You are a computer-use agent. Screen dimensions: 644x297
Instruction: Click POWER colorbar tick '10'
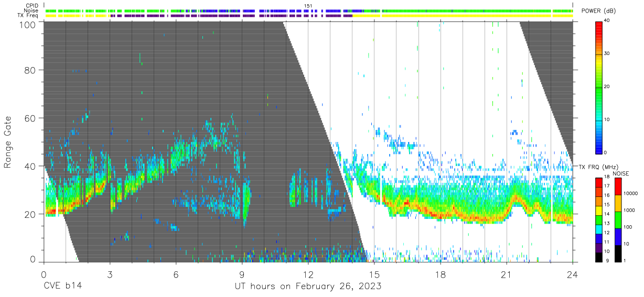pos(608,119)
